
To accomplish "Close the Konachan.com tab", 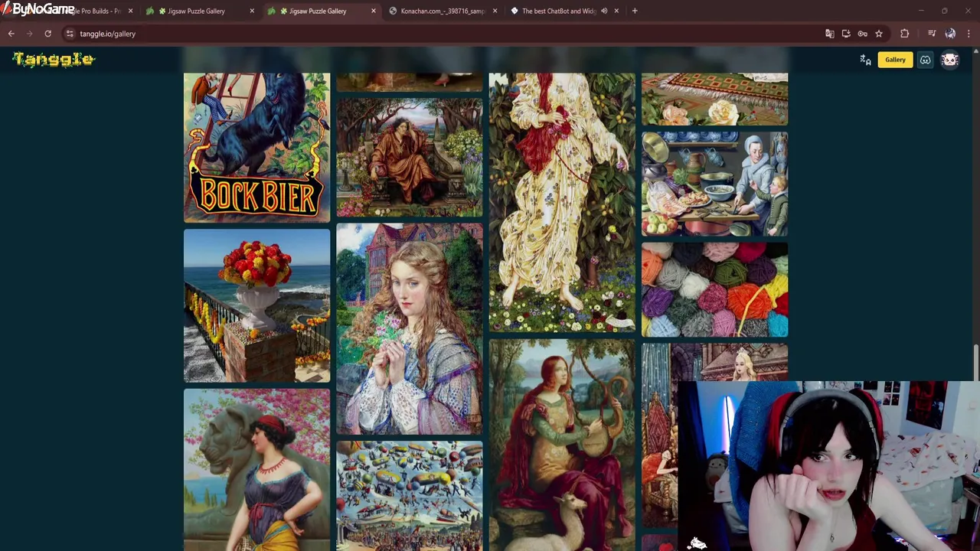I will tap(495, 11).
